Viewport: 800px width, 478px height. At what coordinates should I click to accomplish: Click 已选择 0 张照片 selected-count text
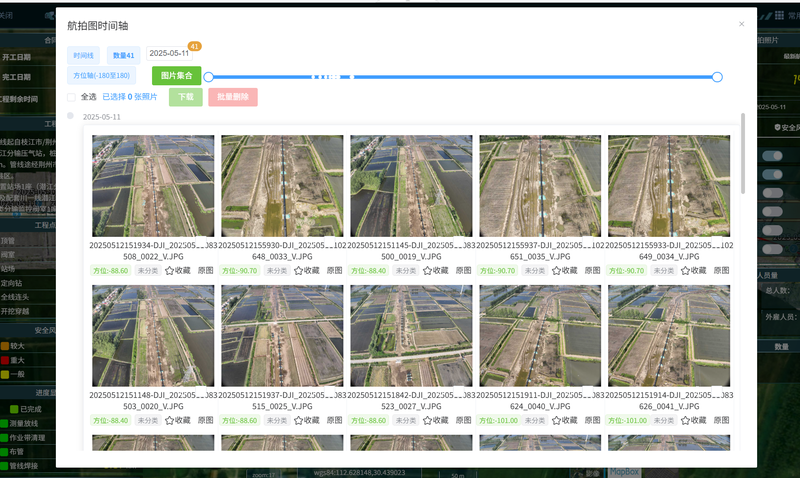pos(130,96)
